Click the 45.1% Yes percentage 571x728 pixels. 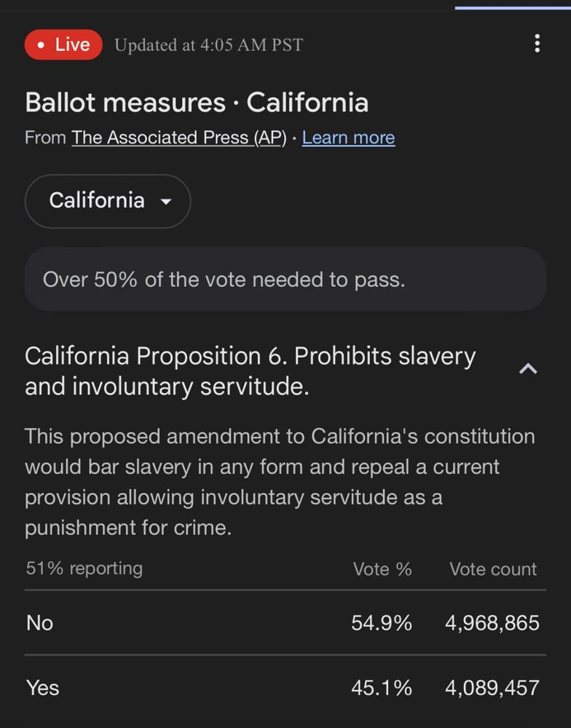382,687
